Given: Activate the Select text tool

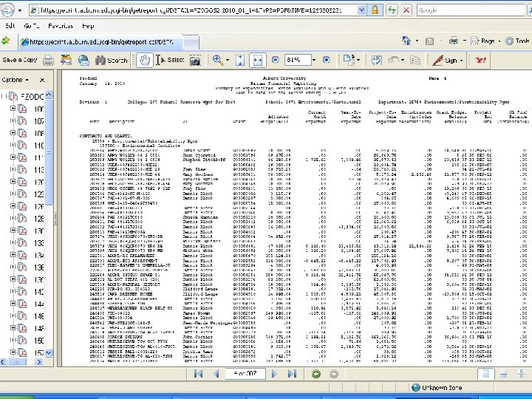Looking at the screenshot, I should click(170, 61).
